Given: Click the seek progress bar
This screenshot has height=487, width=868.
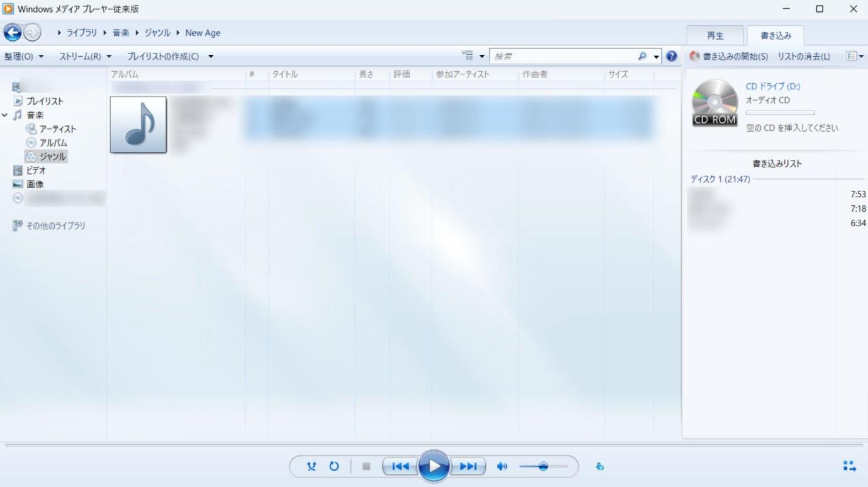Looking at the screenshot, I should tap(434, 445).
